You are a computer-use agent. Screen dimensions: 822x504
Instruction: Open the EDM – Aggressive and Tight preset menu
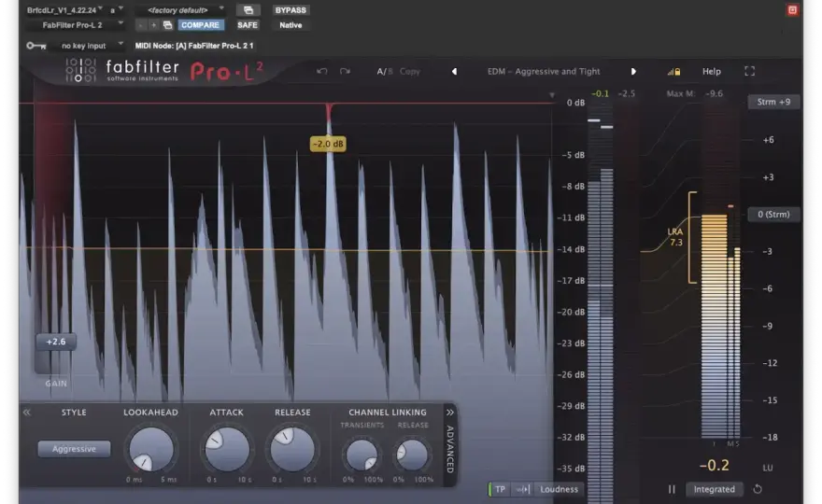tap(544, 71)
